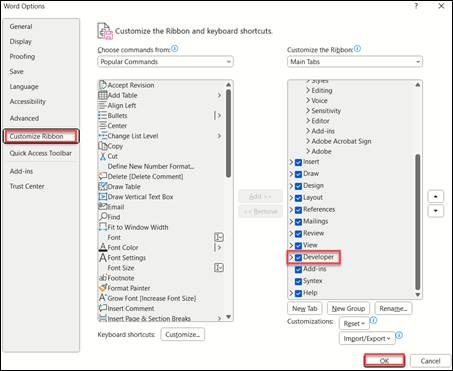Click the Rename button
Viewport: 453px width, 371px height.
(393, 309)
